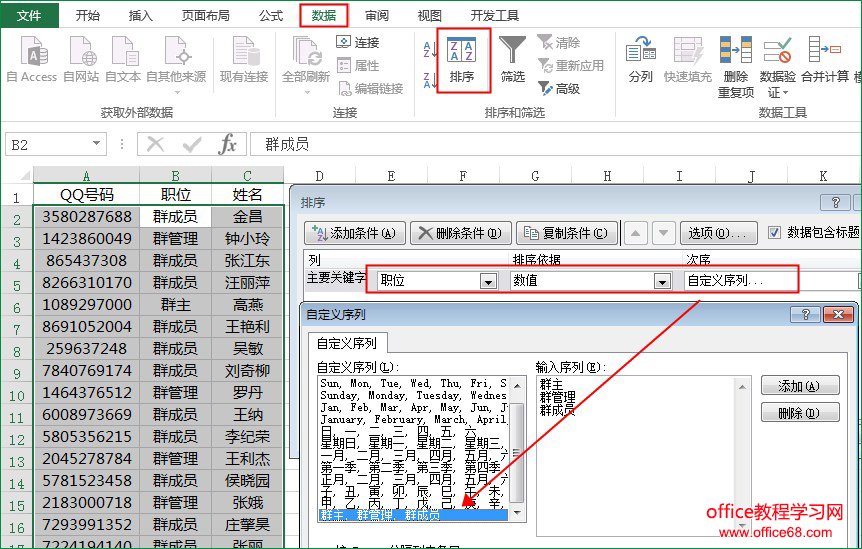Image resolution: width=862 pixels, height=549 pixels.
Task: Click Refresh All (全部刷新) icon
Action: tap(306, 62)
